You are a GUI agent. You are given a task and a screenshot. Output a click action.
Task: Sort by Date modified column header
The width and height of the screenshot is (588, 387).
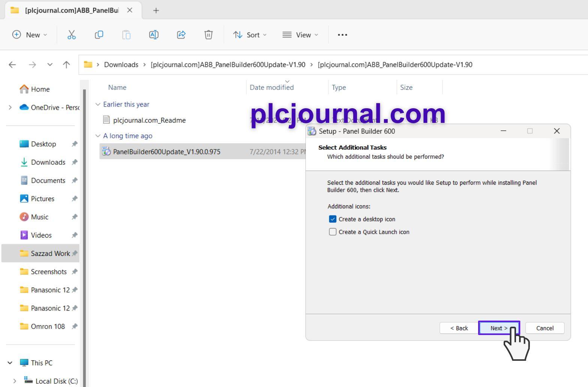(272, 87)
